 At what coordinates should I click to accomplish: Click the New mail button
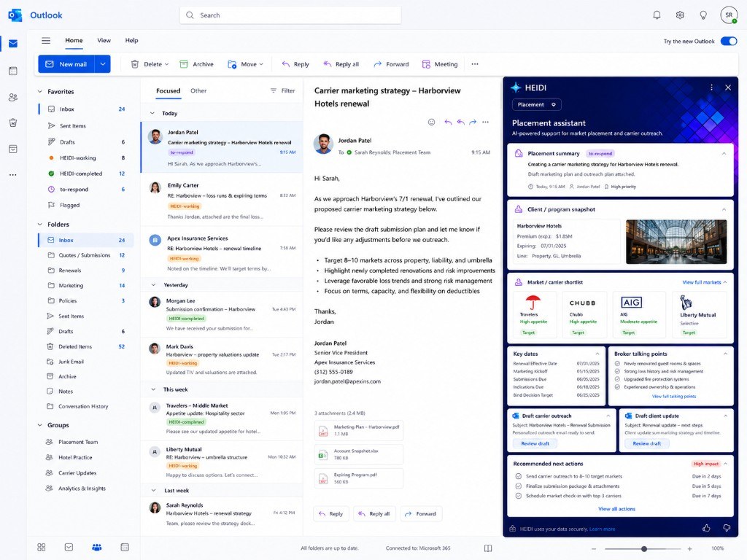tap(66, 64)
